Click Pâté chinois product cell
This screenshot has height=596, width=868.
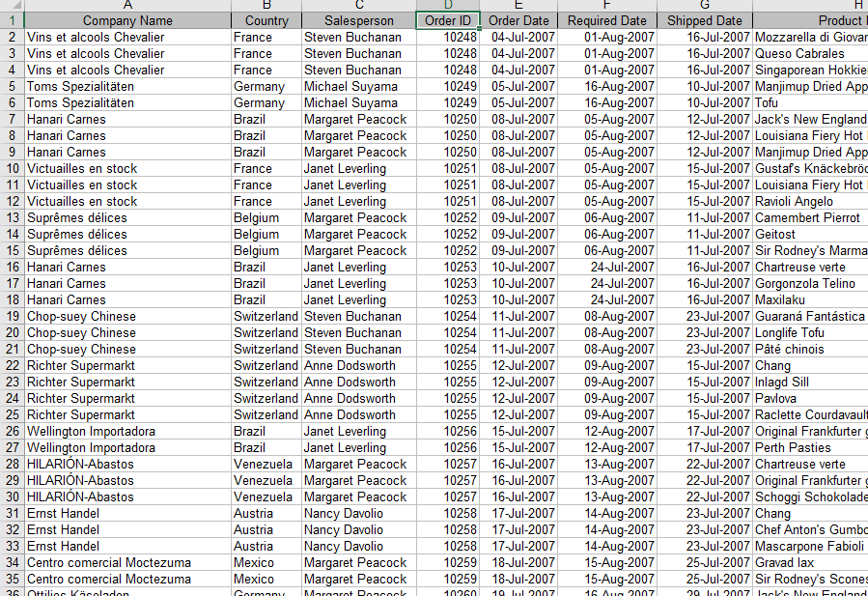[x=810, y=350]
